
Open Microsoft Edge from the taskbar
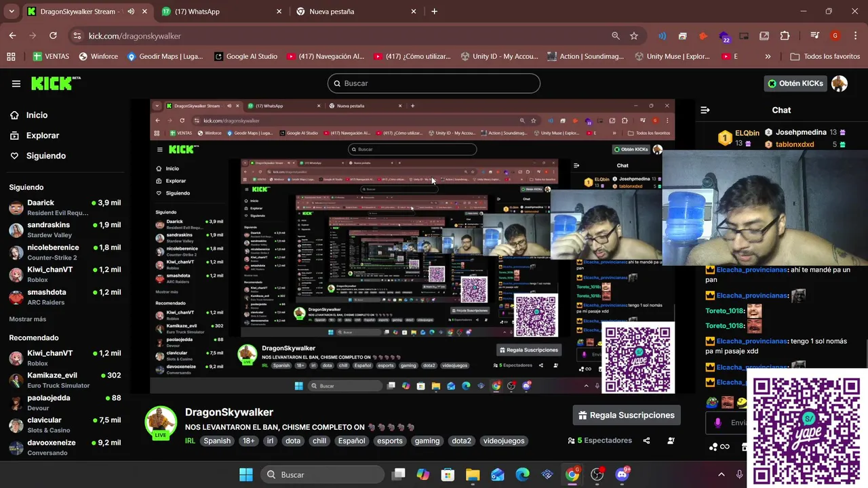pos(522,474)
